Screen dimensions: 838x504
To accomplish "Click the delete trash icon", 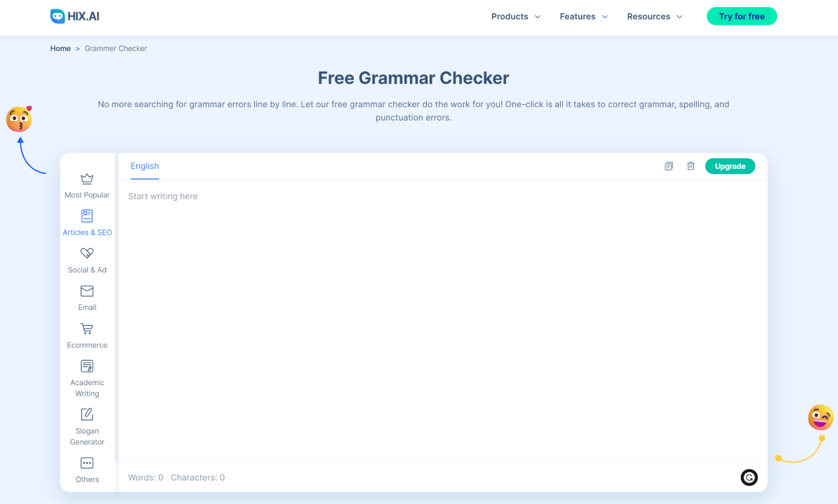I will (x=690, y=166).
